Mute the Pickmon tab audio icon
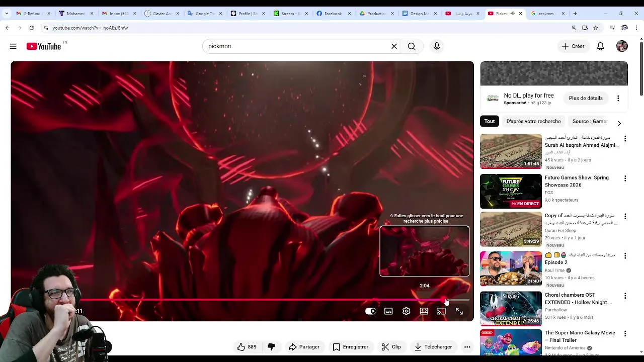Image resolution: width=644 pixels, height=362 pixels. point(512,14)
